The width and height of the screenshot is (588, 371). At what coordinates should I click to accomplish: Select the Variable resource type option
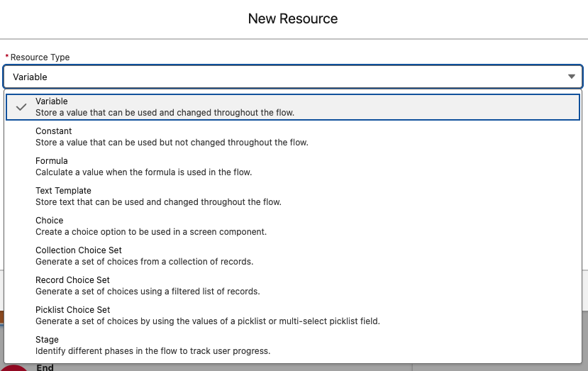pos(52,101)
